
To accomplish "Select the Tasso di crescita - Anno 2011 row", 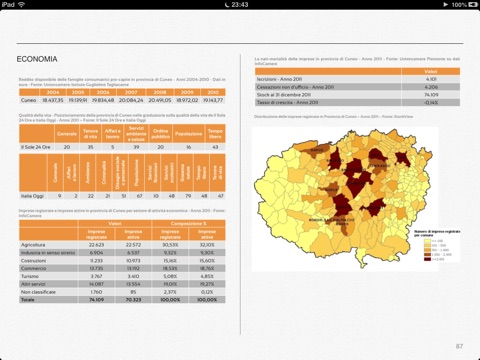I will (x=357, y=102).
